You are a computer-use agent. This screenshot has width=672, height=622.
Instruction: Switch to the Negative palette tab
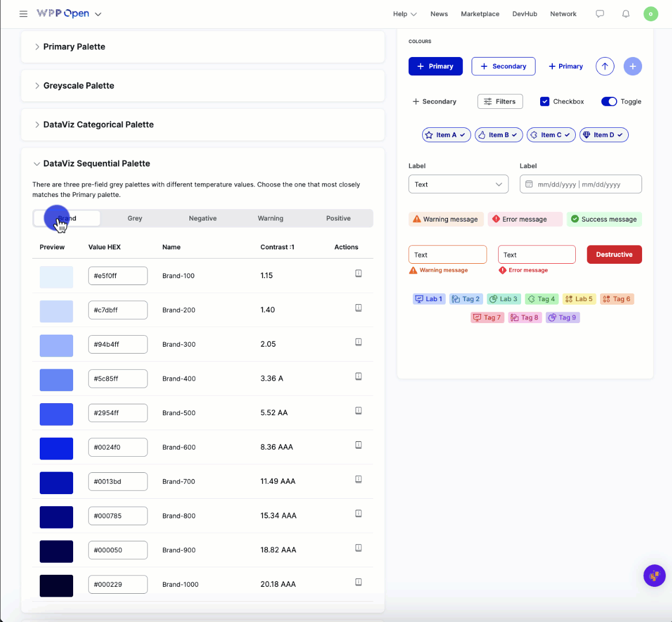point(203,218)
